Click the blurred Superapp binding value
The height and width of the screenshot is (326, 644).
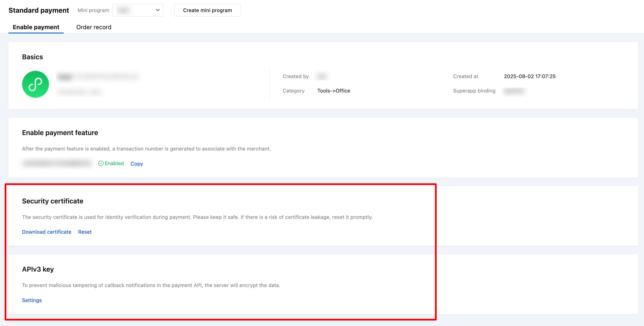click(x=514, y=91)
